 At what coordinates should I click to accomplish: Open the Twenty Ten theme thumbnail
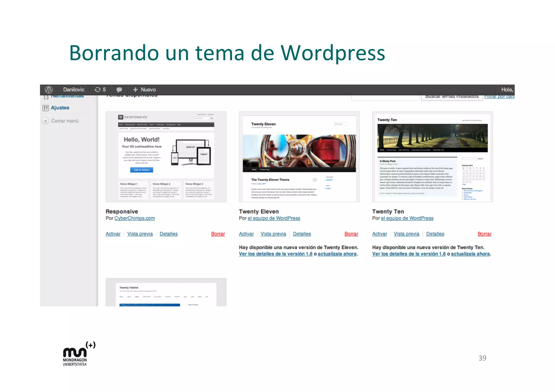433,157
